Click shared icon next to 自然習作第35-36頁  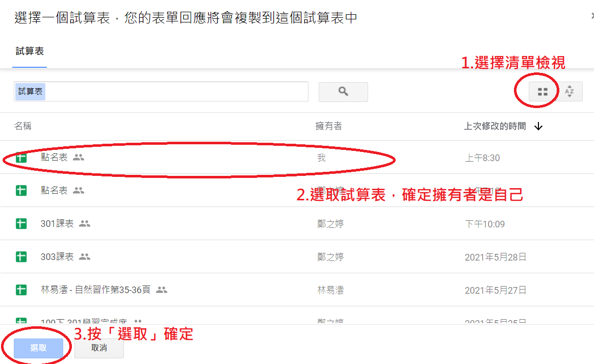(162, 290)
